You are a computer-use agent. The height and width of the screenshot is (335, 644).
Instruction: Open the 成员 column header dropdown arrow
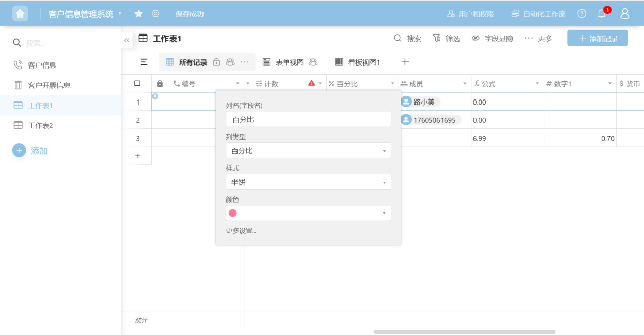point(465,84)
